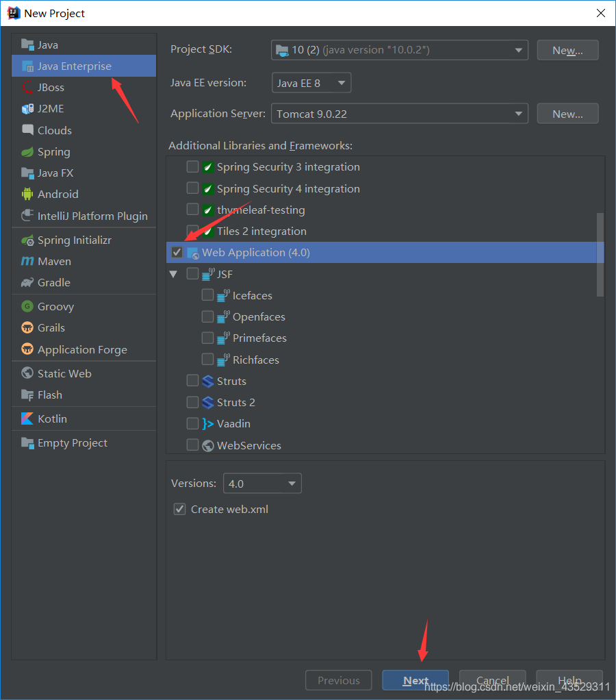Select the "Tiles 2 integration" row label
Screen dimensions: 616x700
point(261,232)
